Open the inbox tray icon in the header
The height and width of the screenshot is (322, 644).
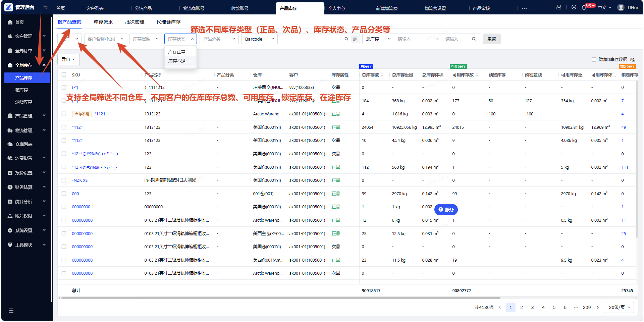pyautogui.click(x=559, y=7)
